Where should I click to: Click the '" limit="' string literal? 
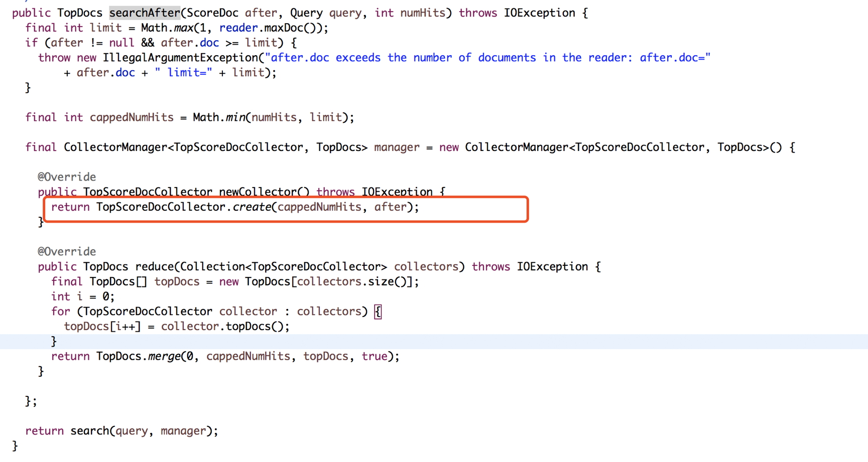point(183,73)
